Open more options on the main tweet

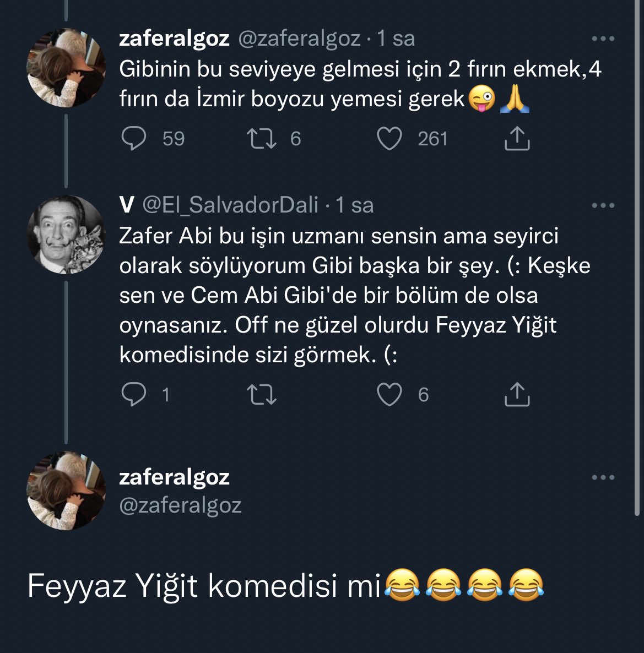(603, 477)
